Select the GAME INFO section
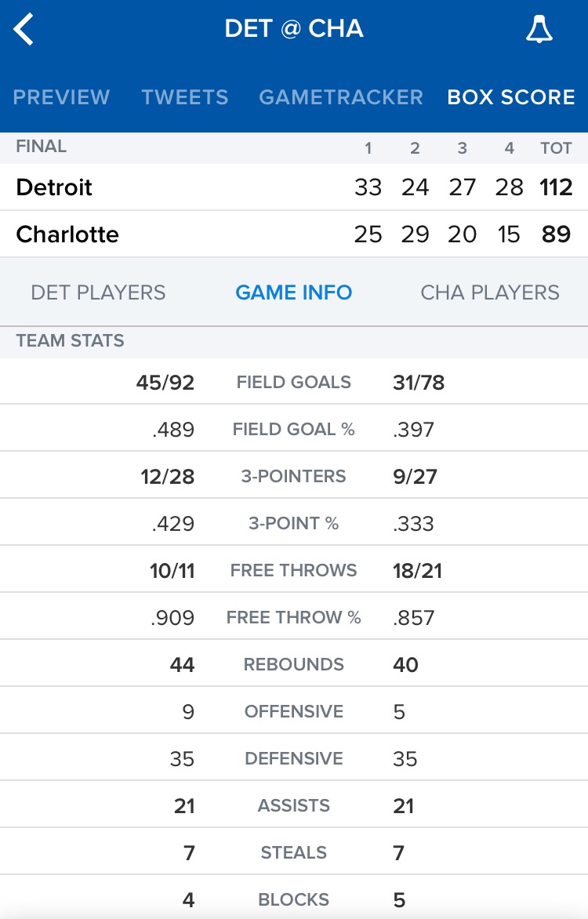Viewport: 588px width, 919px height. point(294,292)
